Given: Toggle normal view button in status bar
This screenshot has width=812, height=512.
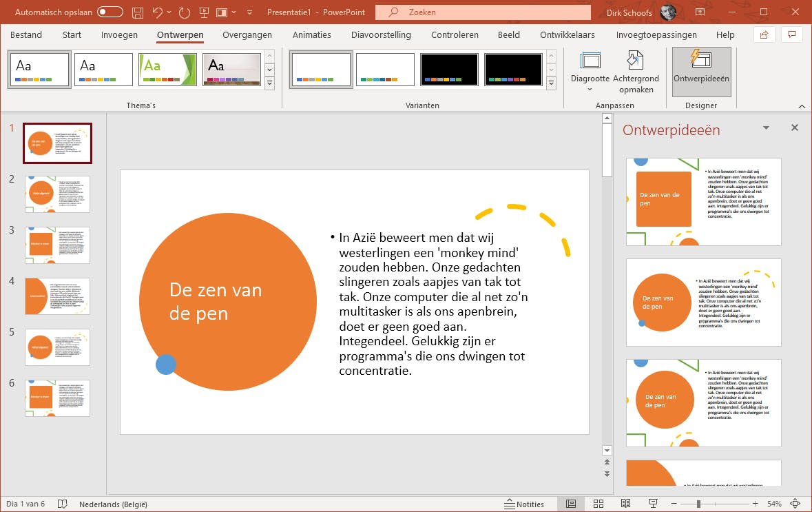Looking at the screenshot, I should pos(571,504).
